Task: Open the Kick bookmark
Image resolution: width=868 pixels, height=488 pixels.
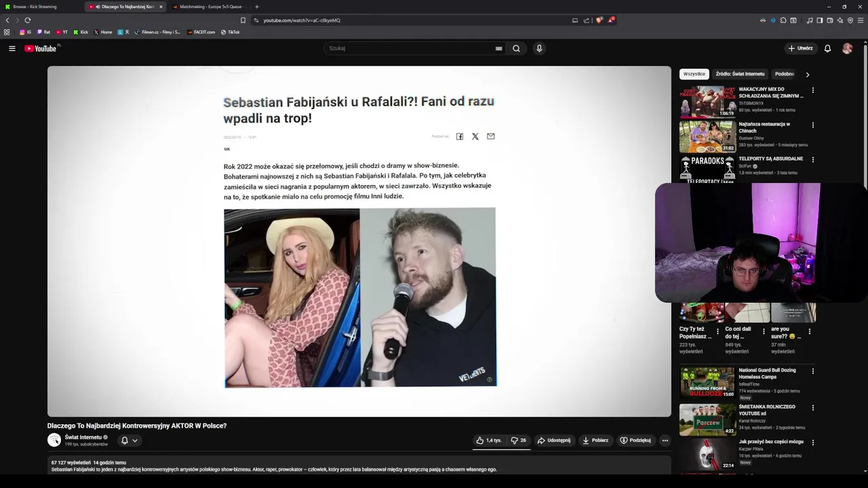Action: tap(81, 32)
